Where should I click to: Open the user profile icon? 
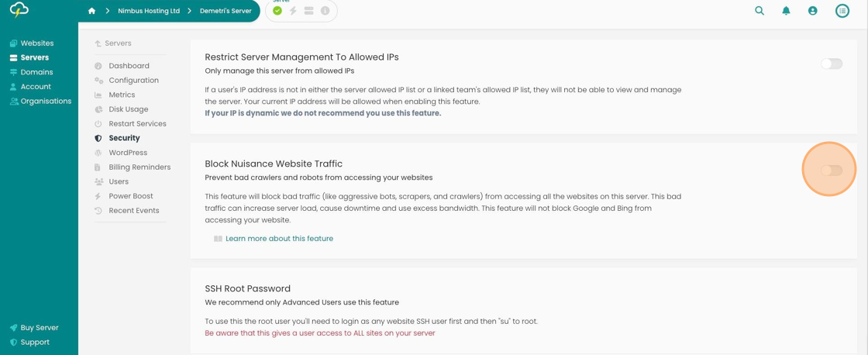(813, 11)
